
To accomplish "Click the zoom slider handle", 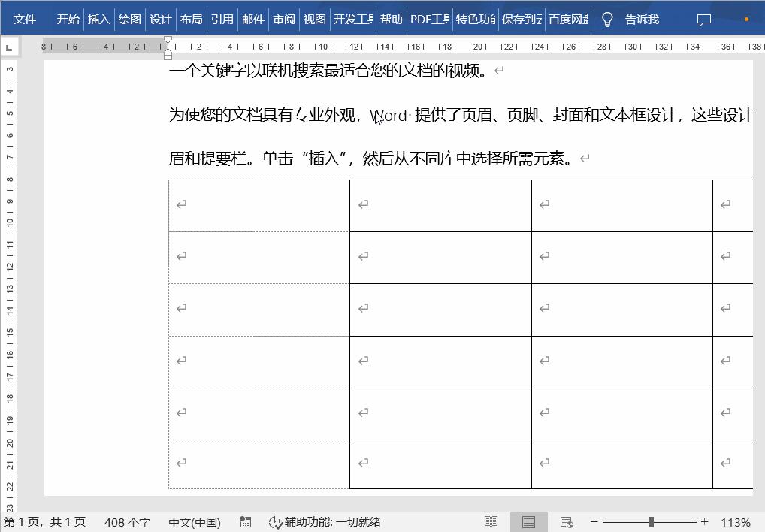I will click(652, 522).
